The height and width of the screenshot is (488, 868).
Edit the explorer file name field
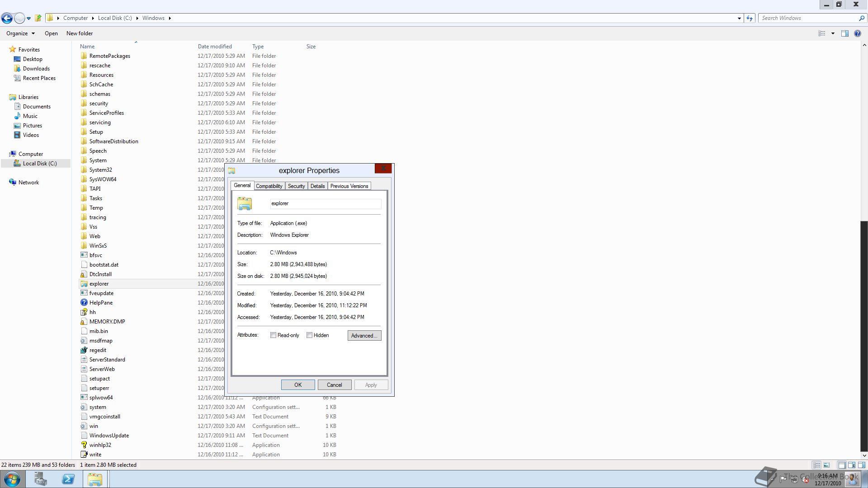[325, 204]
